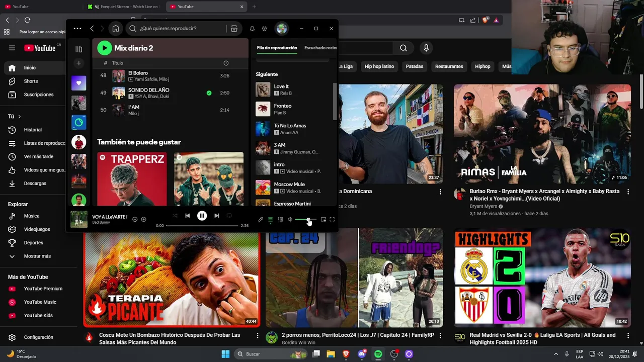Toggle shuffle in Spotify player

coord(175,216)
